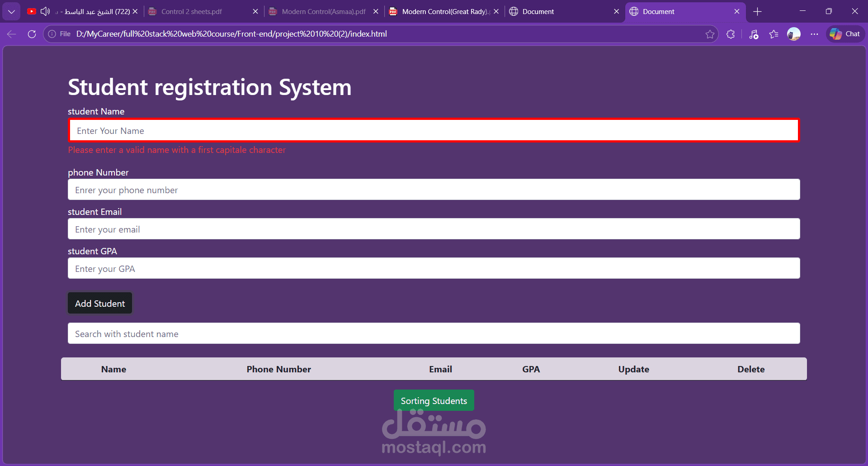This screenshot has height=466, width=868.
Task: Navigate back with the arrow icon
Action: (11, 34)
